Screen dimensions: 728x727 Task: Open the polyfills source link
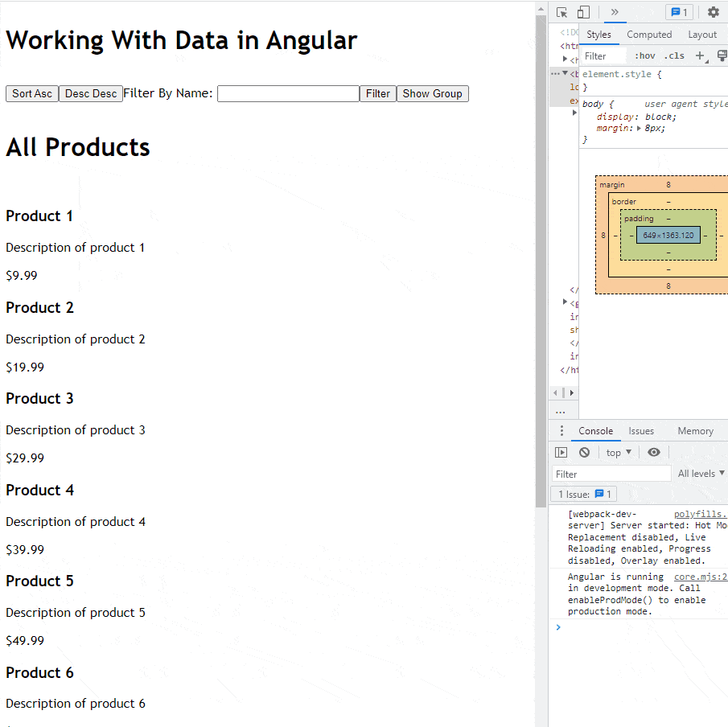pyautogui.click(x=700, y=514)
